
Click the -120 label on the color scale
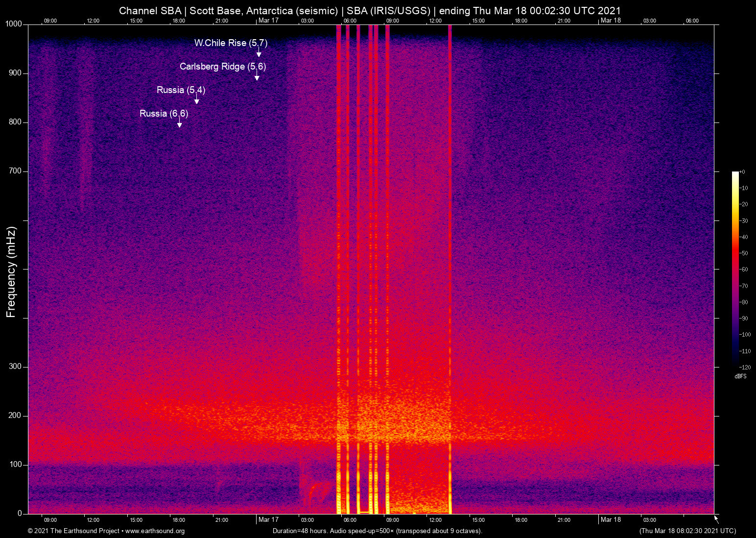click(745, 367)
